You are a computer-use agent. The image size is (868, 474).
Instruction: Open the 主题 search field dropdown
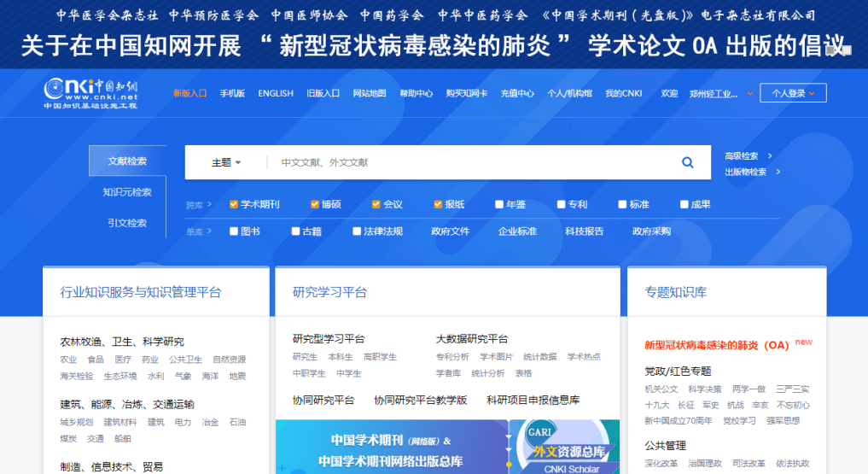coord(226,162)
